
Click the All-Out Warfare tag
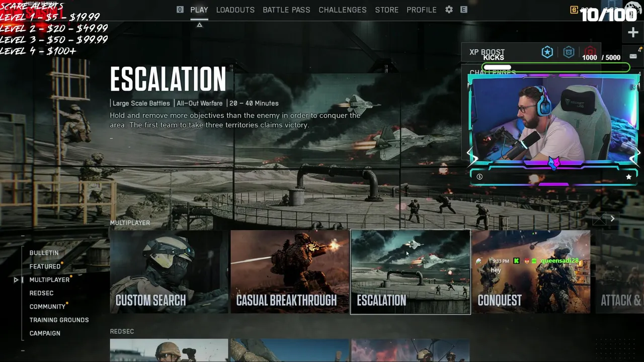[x=199, y=103]
